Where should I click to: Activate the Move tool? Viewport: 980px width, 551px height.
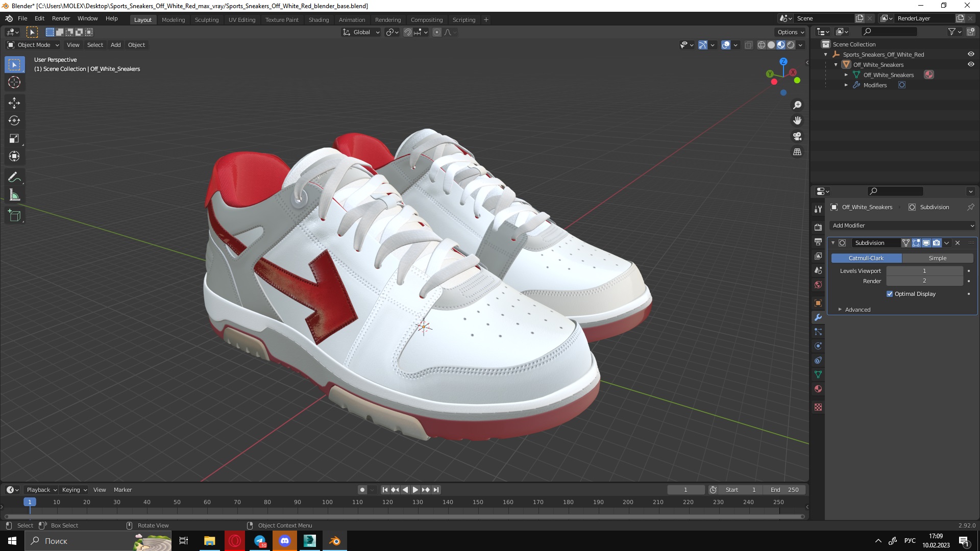[14, 103]
